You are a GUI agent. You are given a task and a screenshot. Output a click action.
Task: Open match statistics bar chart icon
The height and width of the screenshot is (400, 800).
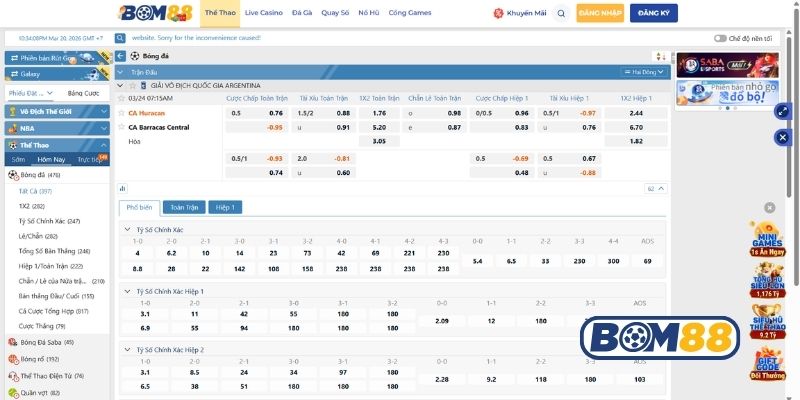point(122,187)
